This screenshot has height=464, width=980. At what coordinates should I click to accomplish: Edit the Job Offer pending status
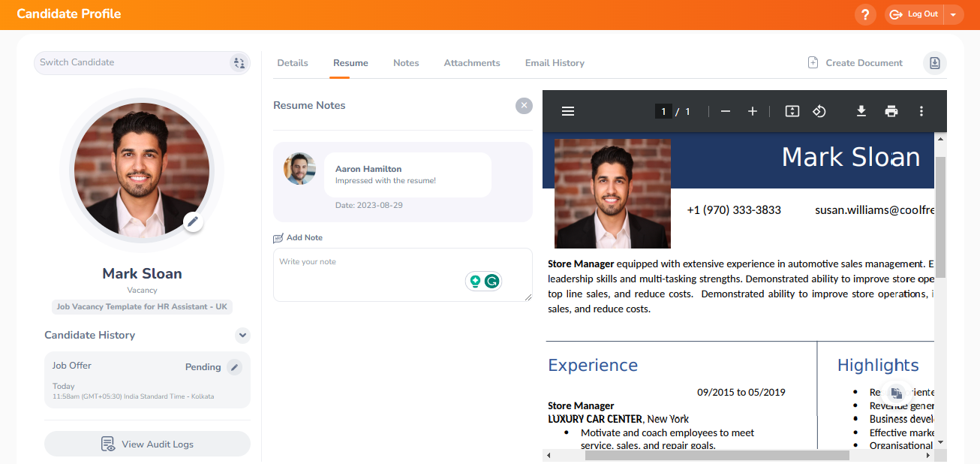[235, 367]
